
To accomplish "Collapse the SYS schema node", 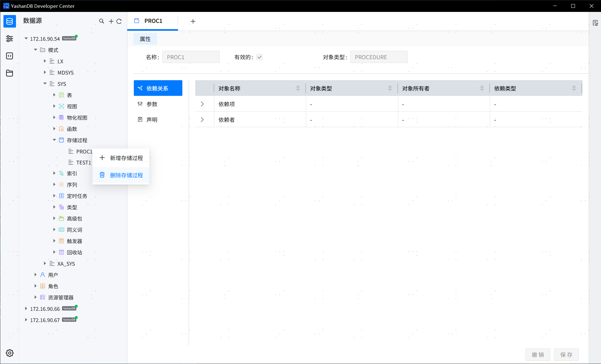I will click(x=45, y=84).
